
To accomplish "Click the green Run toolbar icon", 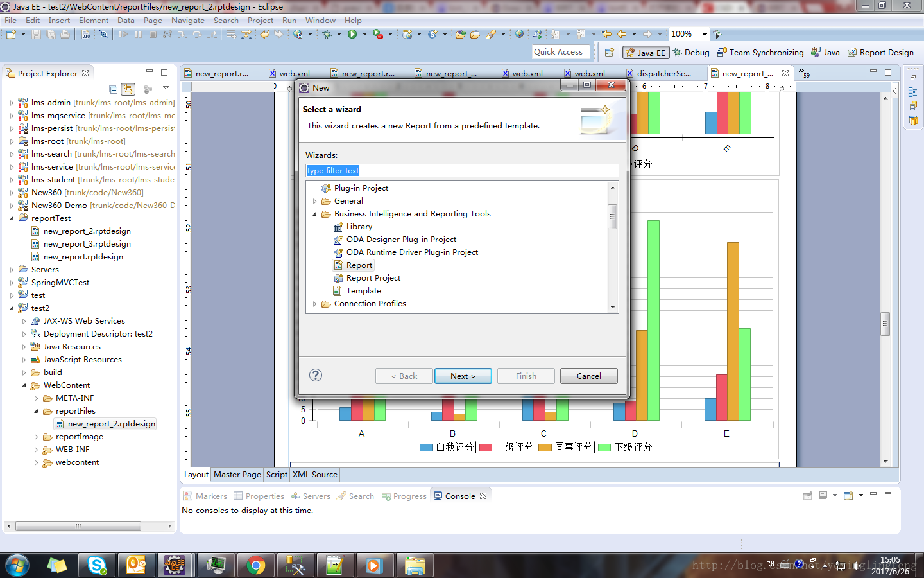I will click(352, 34).
